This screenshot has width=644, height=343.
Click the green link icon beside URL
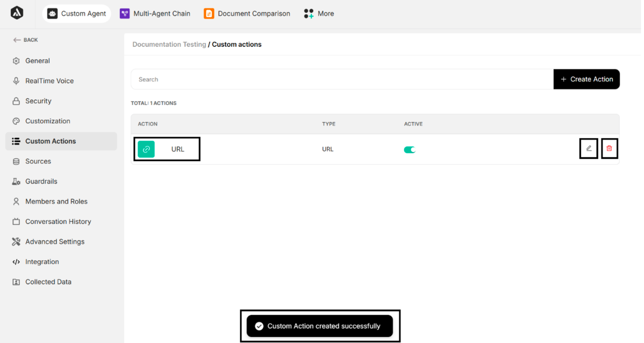146,149
